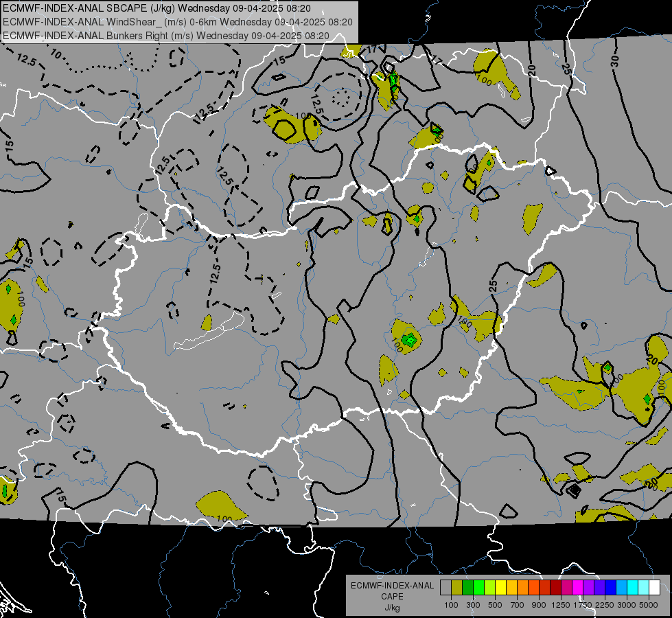Viewport: 672px width, 618px height.
Task: Select the dark green legend swatch
Action: pyautogui.click(x=467, y=587)
